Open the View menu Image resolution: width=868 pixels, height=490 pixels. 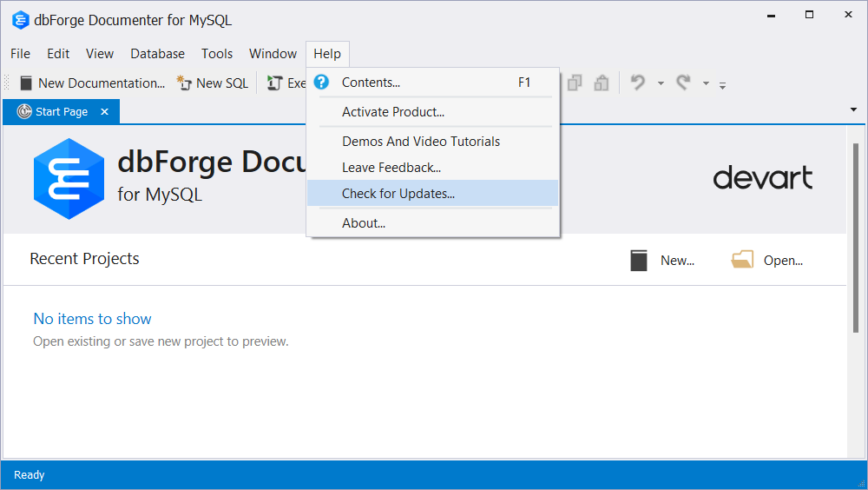tap(100, 54)
